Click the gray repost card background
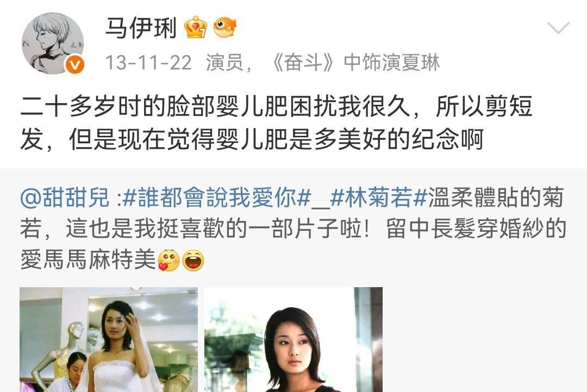Image resolution: width=587 pixels, height=392 pixels. [483, 337]
